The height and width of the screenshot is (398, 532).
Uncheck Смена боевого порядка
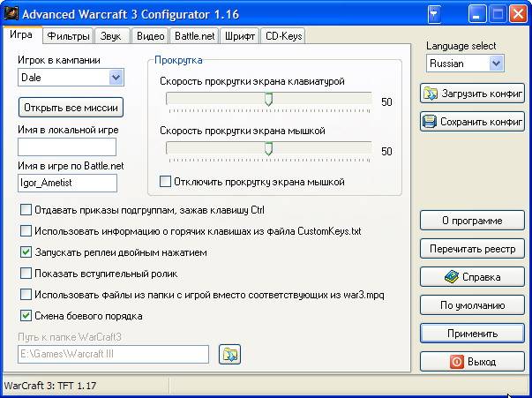pos(26,316)
